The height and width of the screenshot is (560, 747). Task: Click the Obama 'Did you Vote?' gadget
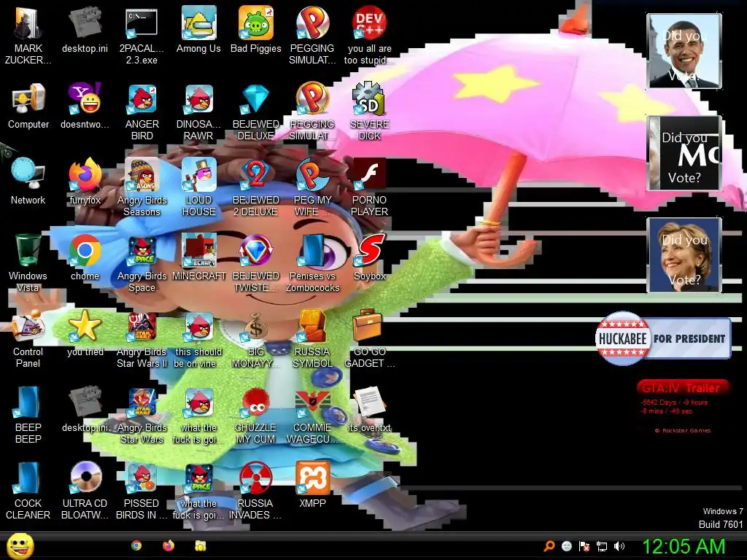[x=684, y=51]
